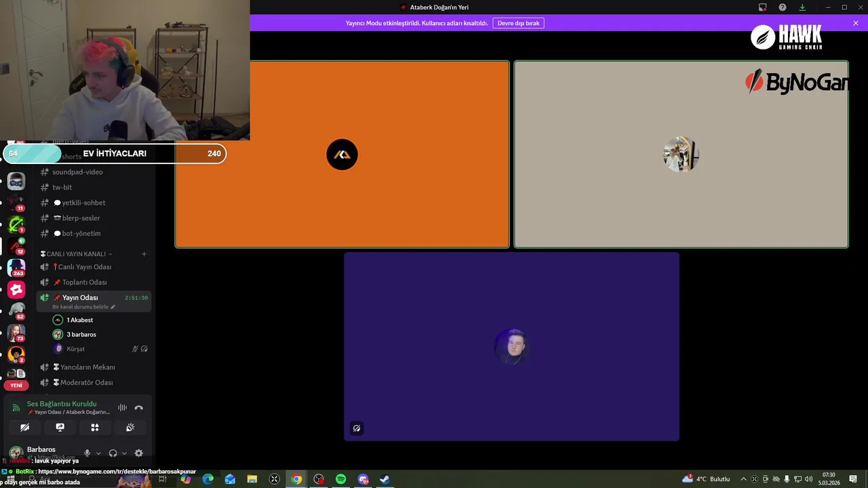
Task: Edit 'Bir kanal durumu belirle' status
Action: click(x=84, y=307)
